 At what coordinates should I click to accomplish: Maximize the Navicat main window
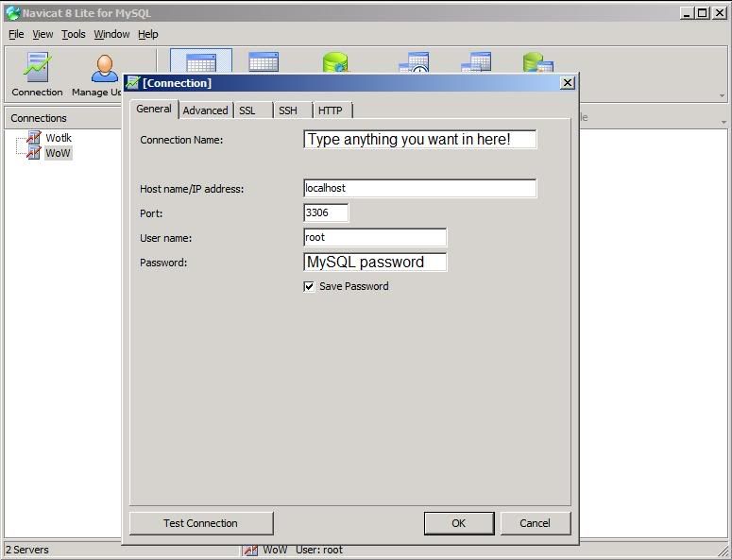coord(703,13)
